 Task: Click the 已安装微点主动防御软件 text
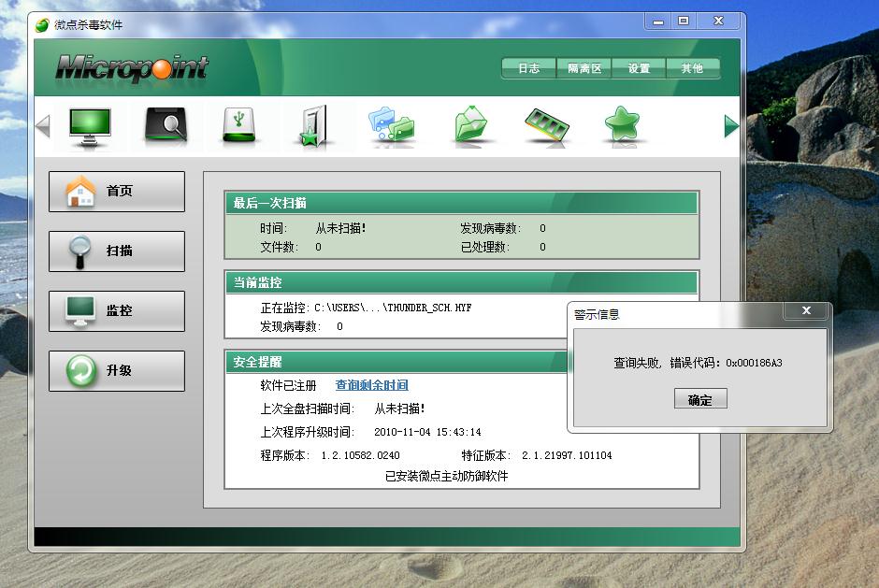tap(446, 476)
